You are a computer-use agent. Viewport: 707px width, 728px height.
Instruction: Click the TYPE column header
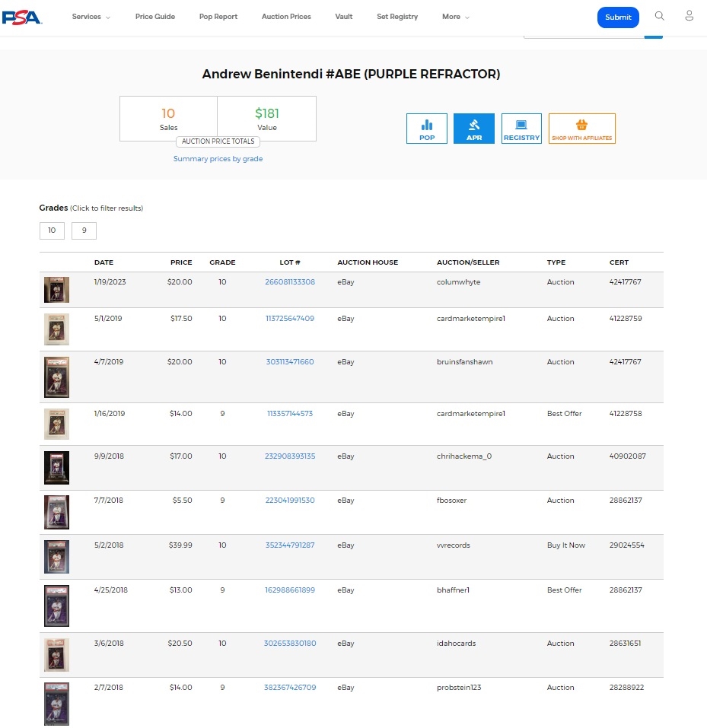[x=556, y=262]
